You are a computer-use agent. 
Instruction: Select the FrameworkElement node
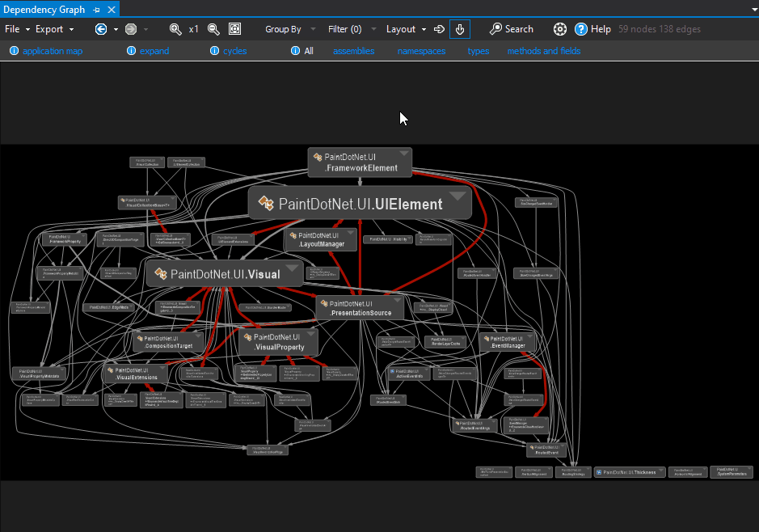(360, 163)
